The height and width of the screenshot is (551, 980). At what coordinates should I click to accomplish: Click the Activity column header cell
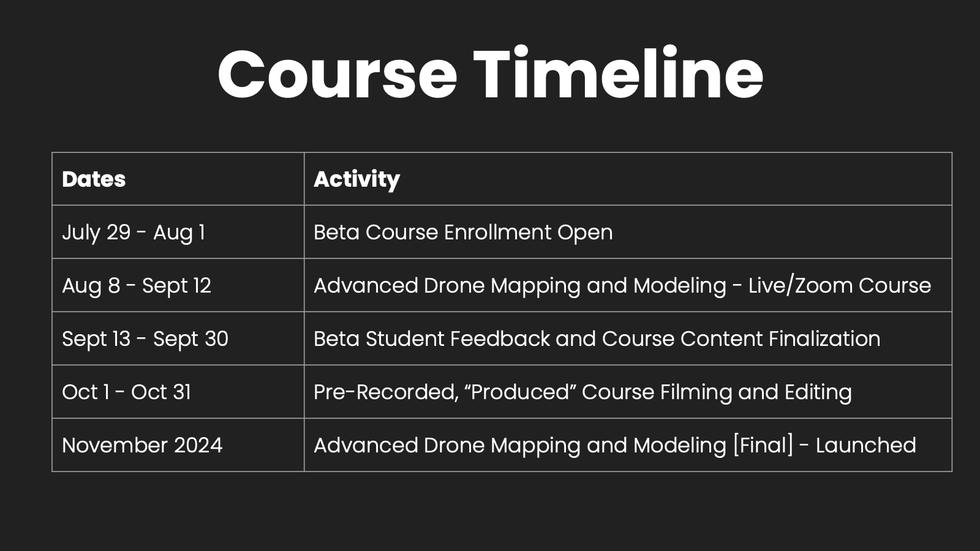coord(628,179)
